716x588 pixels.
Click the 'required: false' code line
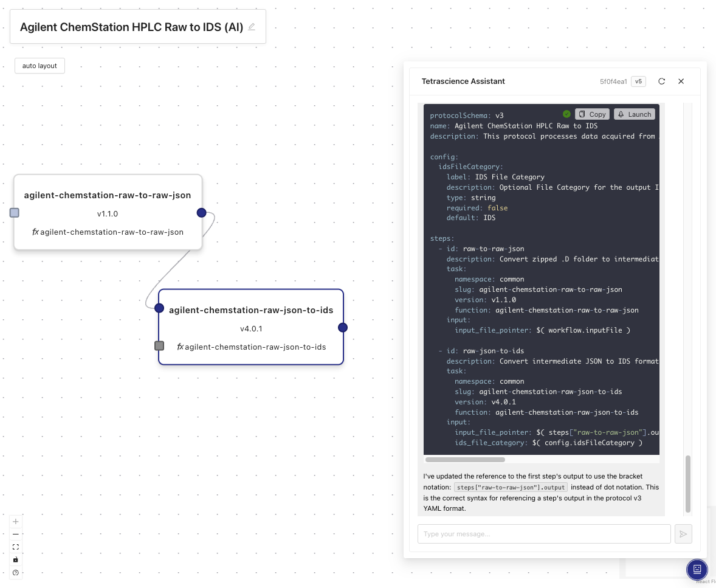477,208
